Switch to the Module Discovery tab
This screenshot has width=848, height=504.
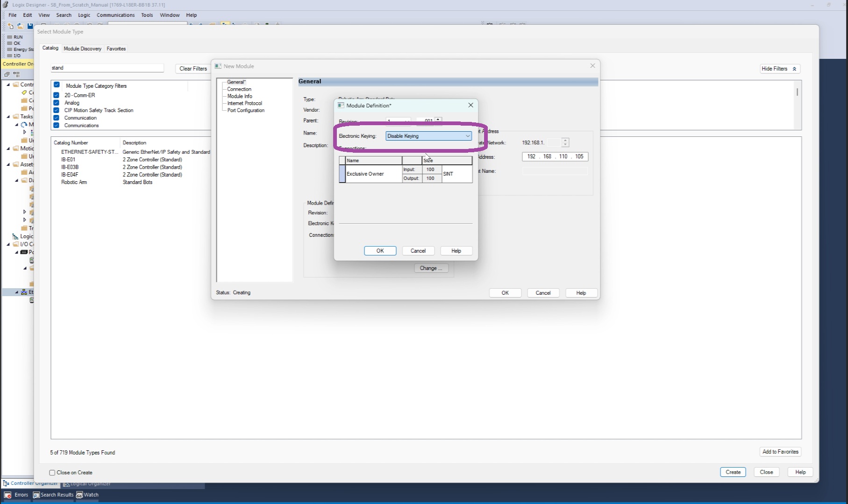[82, 49]
